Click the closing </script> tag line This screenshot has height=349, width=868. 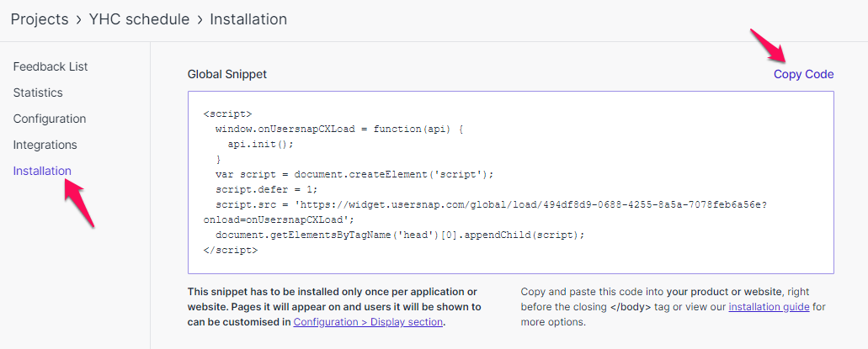231,250
